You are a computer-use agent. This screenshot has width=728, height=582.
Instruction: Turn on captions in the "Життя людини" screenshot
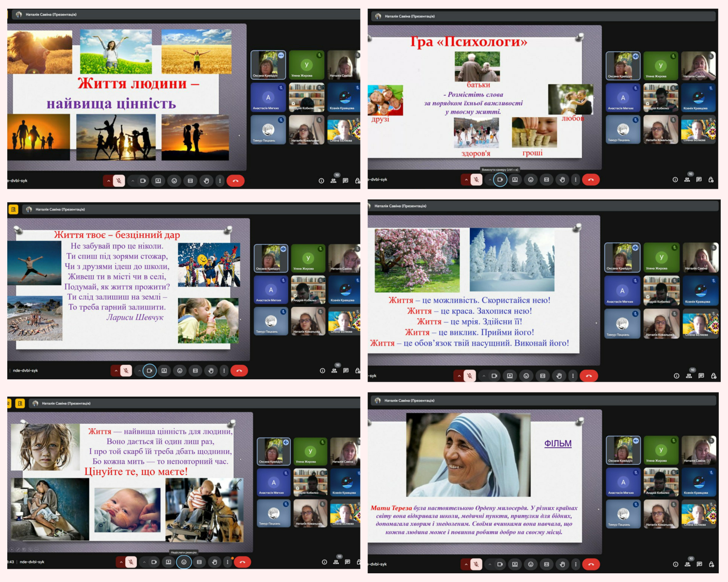coord(190,181)
